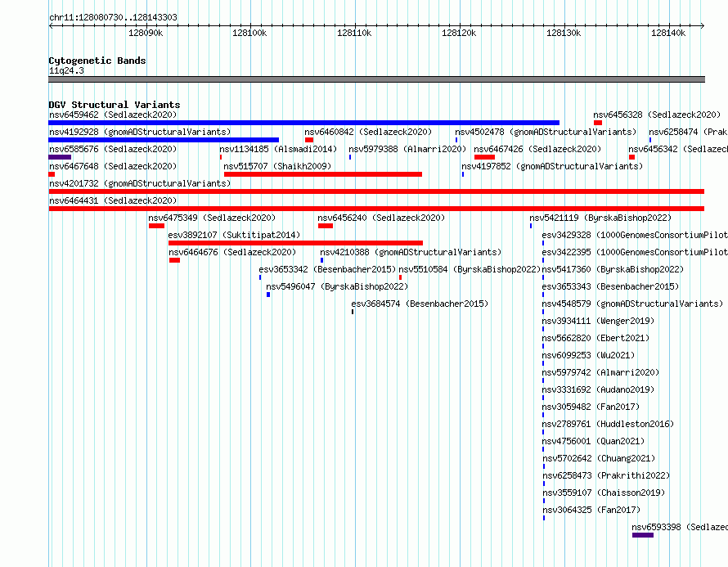This screenshot has width=728, height=567.
Task: Open the nsv4502478 gnomAD label
Action: [546, 132]
